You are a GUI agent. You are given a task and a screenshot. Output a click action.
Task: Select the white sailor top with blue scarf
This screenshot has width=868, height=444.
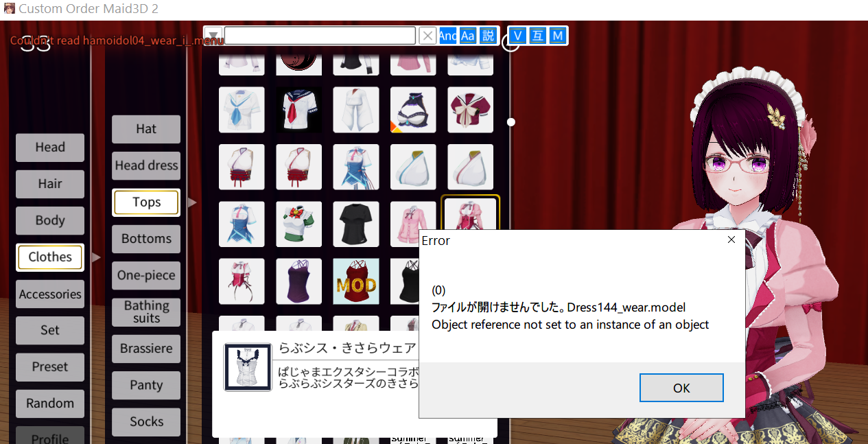[242, 110]
